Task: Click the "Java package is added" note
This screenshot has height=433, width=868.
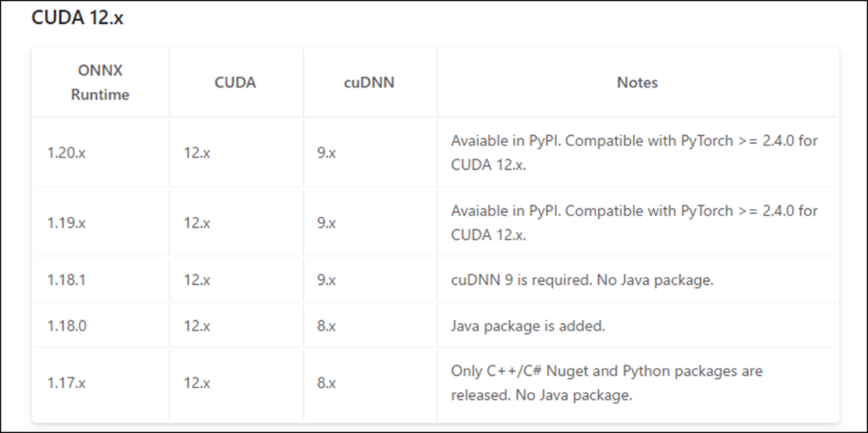Action: coord(527,326)
